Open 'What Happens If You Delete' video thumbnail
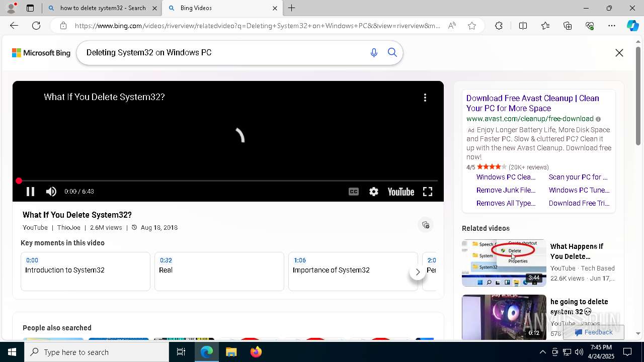Viewport: 644px width, 362px height. 504,262
